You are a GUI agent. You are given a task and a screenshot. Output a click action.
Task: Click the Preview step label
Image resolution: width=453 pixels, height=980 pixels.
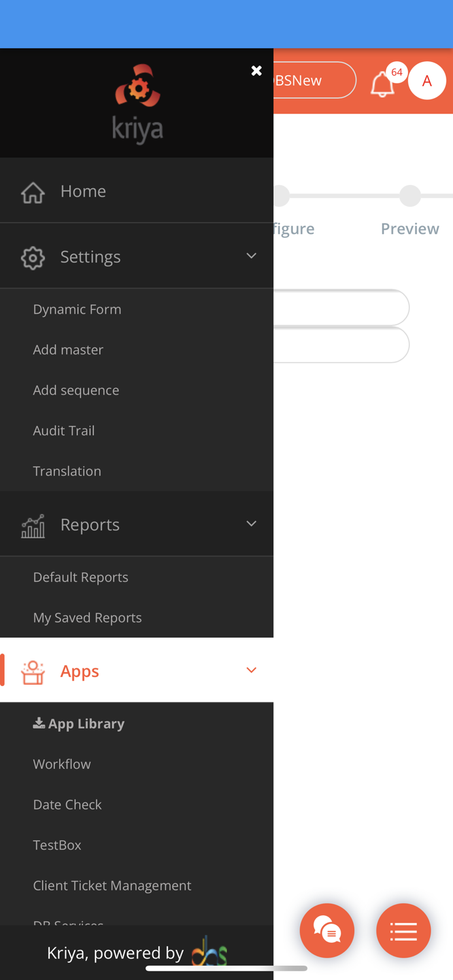click(x=410, y=229)
